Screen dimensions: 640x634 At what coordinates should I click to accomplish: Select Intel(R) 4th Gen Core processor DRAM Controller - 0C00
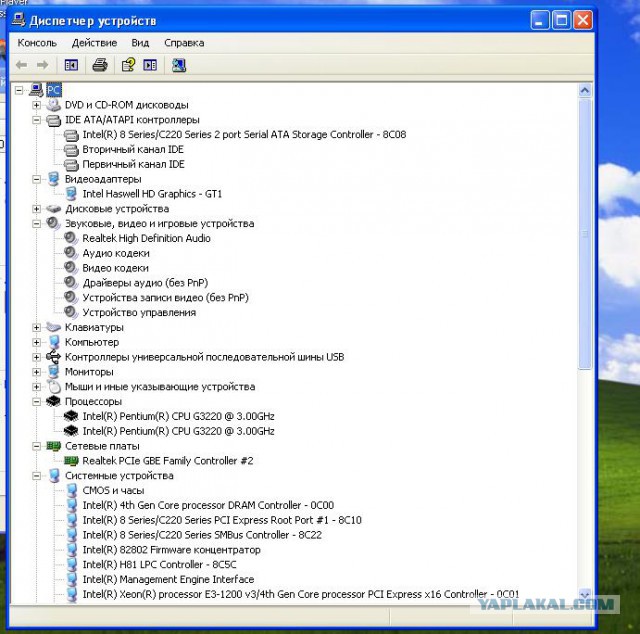(x=208, y=505)
